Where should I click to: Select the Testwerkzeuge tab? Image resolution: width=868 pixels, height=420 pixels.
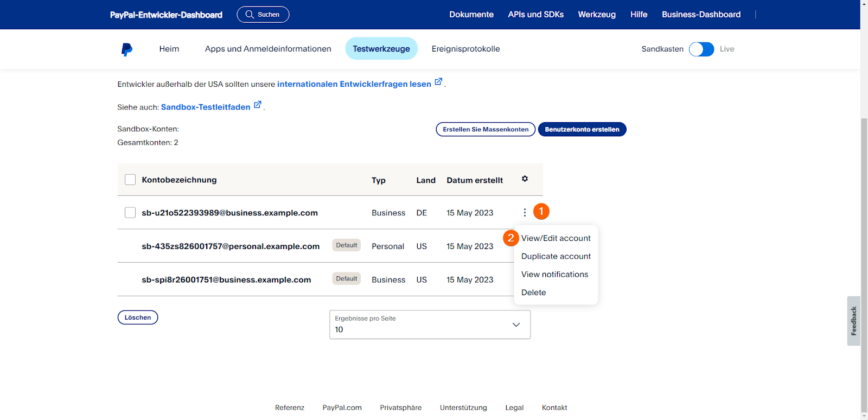(x=381, y=49)
